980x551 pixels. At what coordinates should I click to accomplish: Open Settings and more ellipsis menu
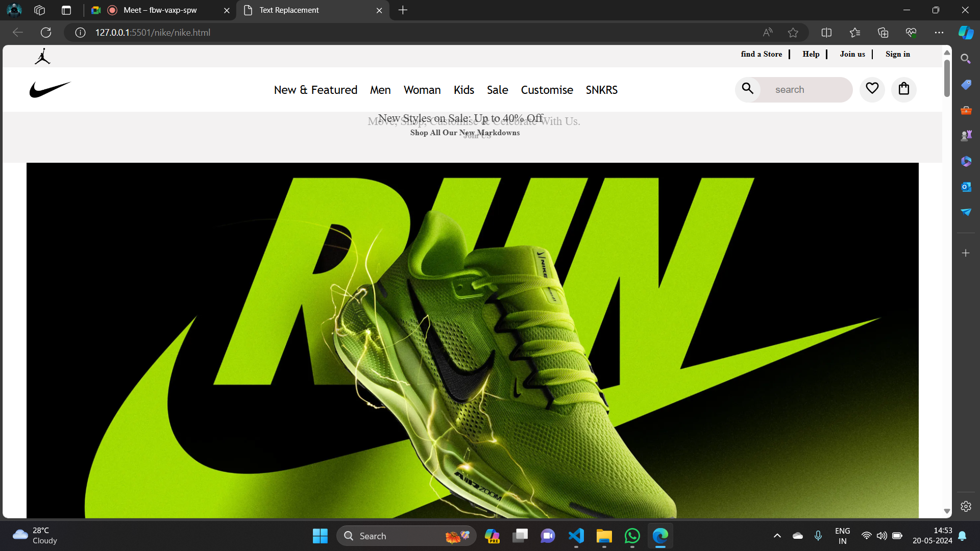pyautogui.click(x=939, y=33)
